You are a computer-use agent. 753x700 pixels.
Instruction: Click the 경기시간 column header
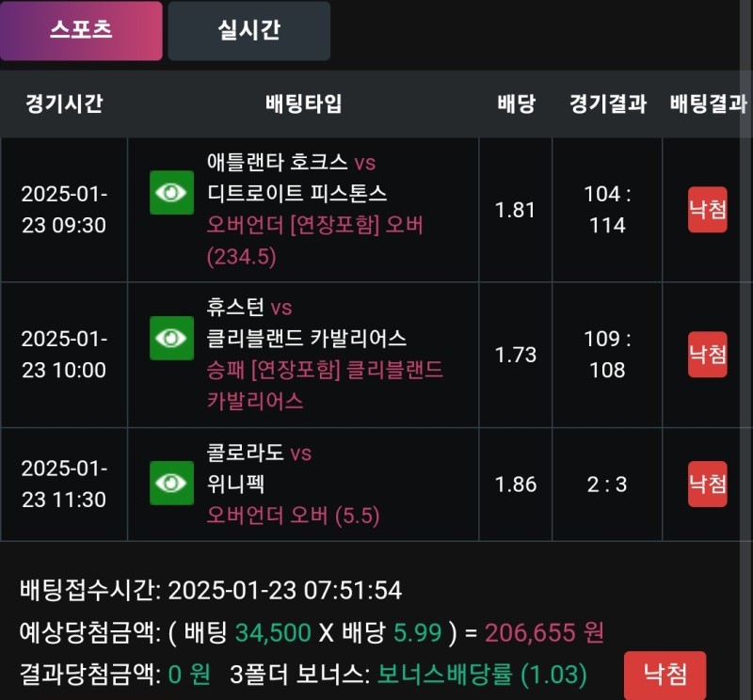pos(63,103)
